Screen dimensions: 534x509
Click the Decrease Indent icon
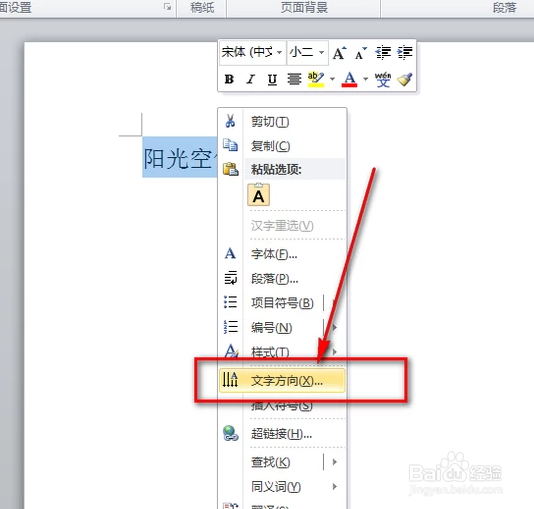(383, 52)
